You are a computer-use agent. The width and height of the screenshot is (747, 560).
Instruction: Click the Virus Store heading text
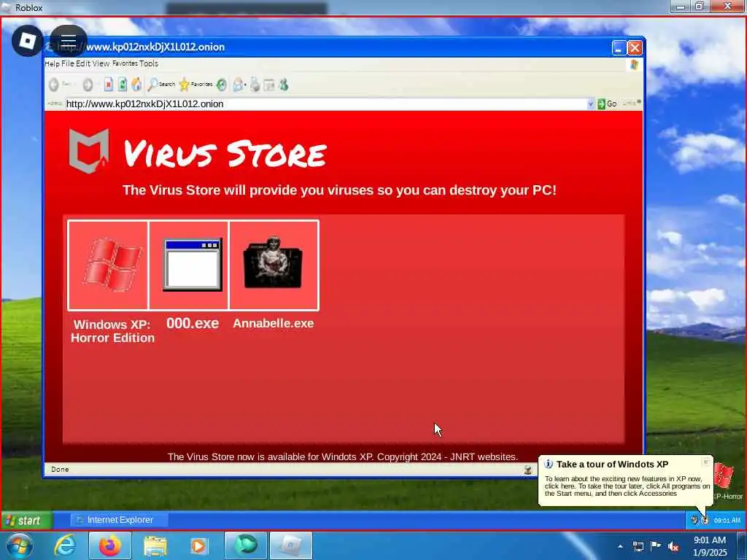(225, 154)
